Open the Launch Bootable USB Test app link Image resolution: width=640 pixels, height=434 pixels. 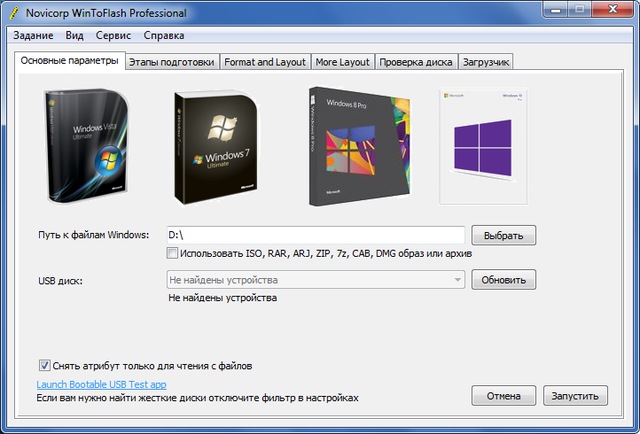pos(101,384)
